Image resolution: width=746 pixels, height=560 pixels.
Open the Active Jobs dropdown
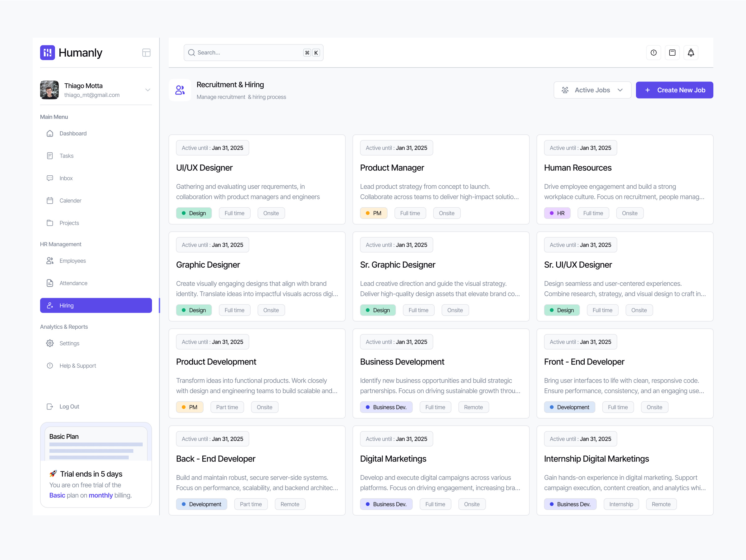(592, 90)
